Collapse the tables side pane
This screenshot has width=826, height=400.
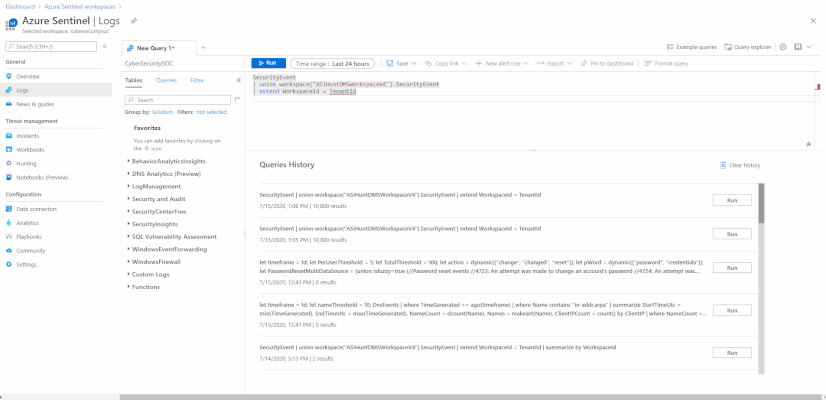(x=239, y=80)
